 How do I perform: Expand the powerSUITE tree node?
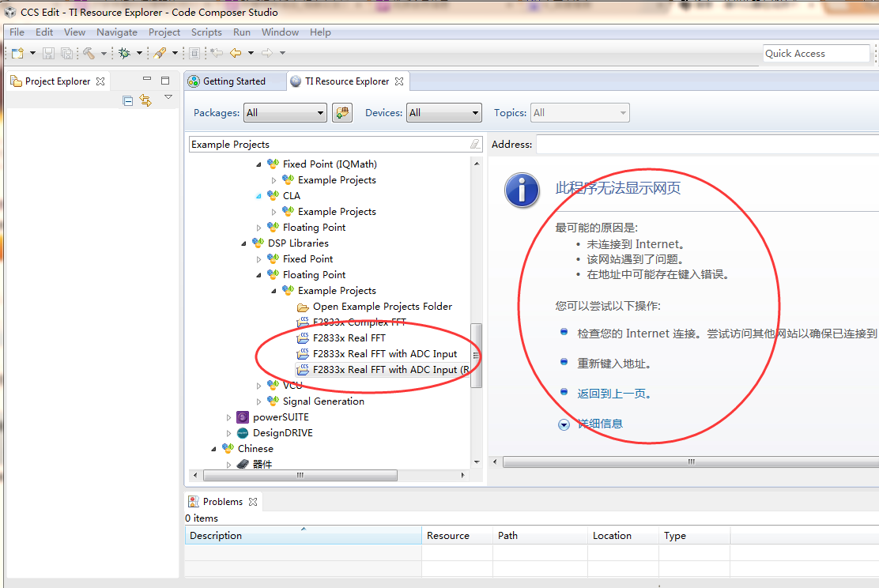click(228, 417)
